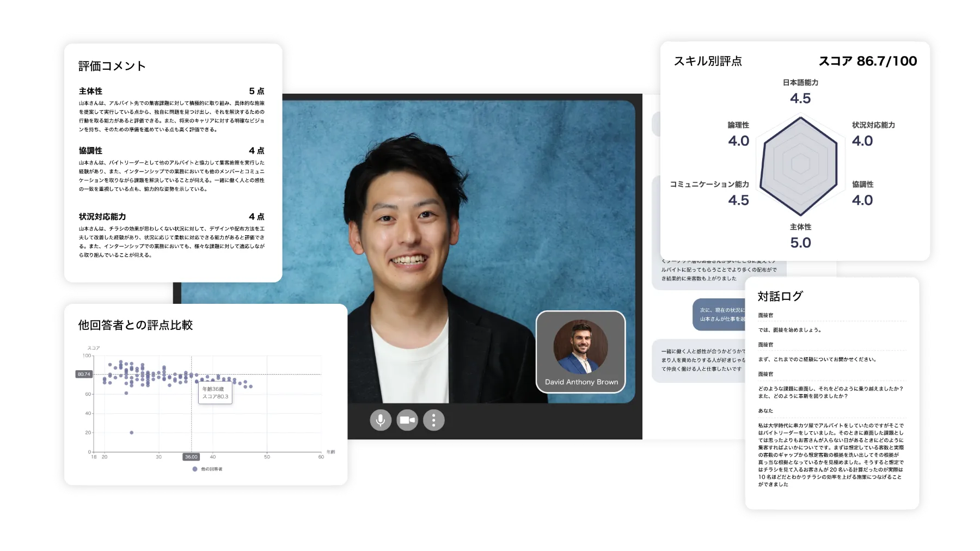Click the outlier dot near score 20
This screenshot has height=551, width=980.
point(132,432)
